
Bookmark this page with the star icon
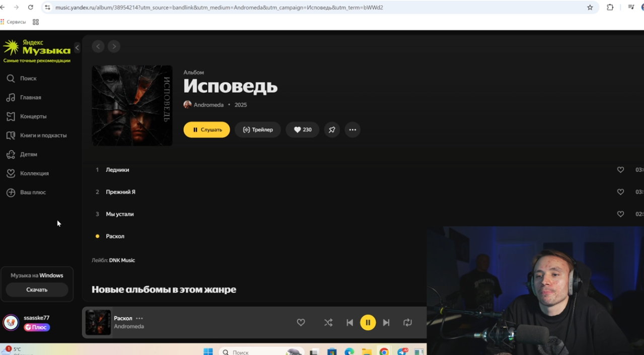point(590,8)
